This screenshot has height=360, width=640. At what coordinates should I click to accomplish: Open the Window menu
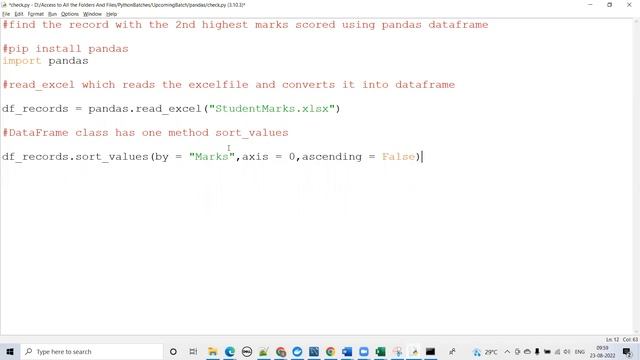click(x=92, y=14)
